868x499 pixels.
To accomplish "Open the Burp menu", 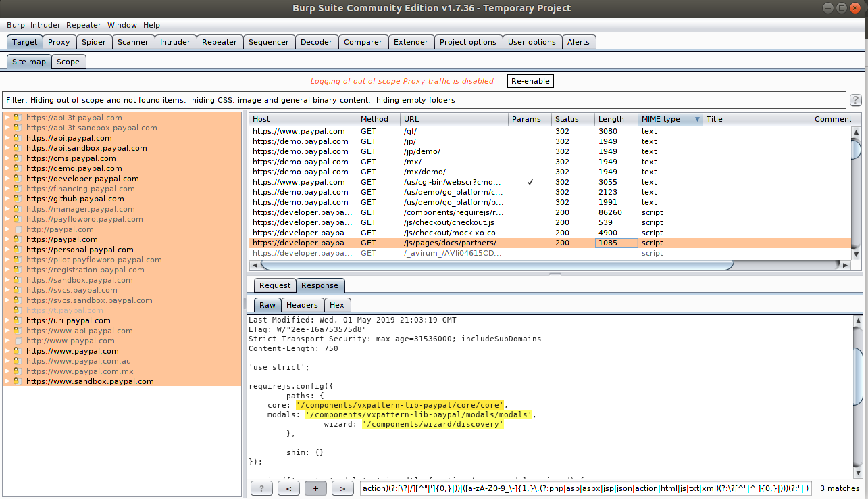I will pos(16,25).
